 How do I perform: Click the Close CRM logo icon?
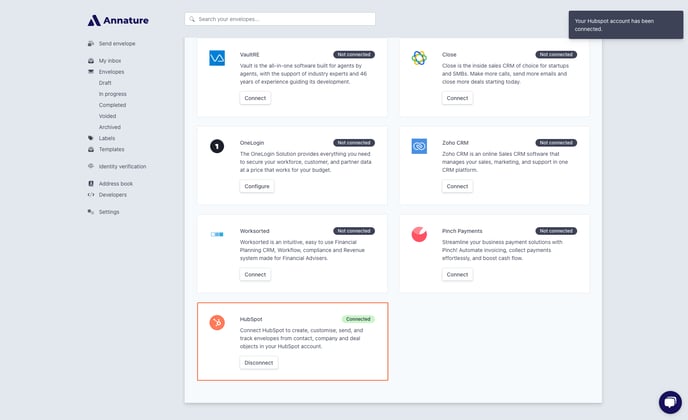click(x=419, y=58)
